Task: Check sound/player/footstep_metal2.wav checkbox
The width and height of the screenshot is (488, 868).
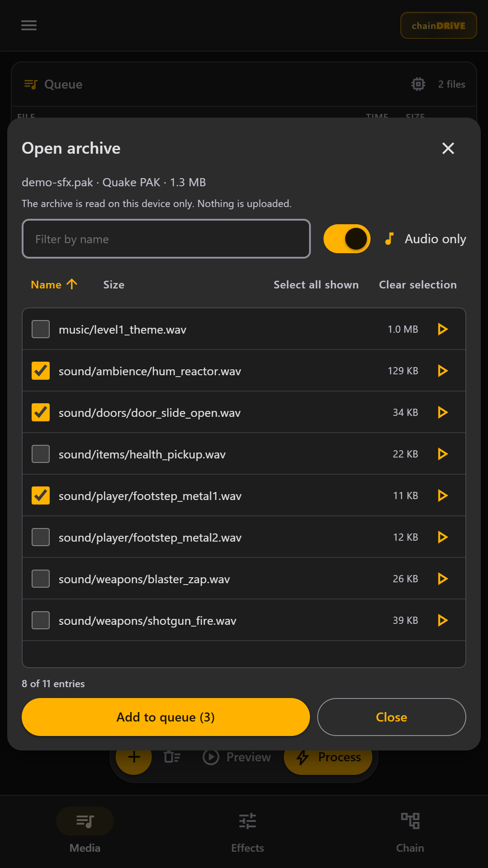Action: [41, 537]
